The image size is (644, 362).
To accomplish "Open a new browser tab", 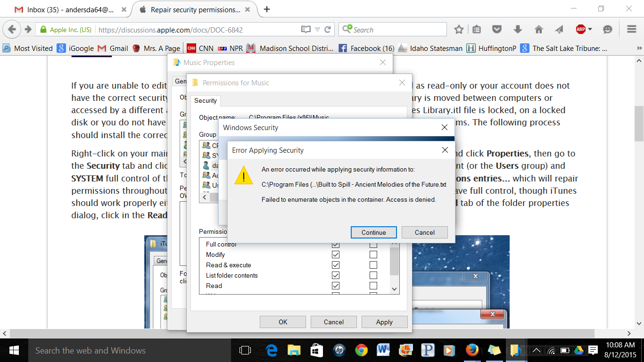I will pyautogui.click(x=267, y=9).
